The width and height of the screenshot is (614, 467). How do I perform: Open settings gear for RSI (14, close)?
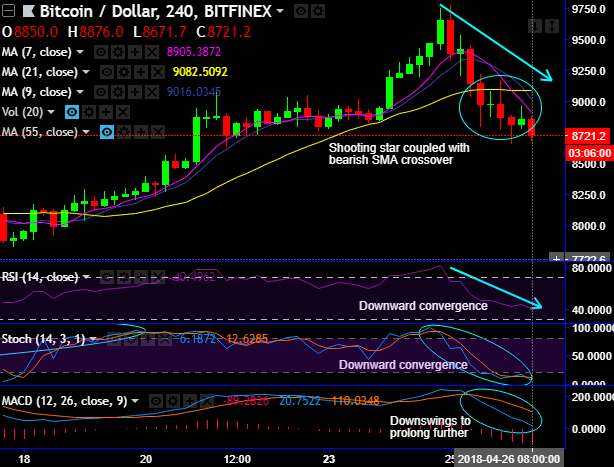tap(124, 277)
